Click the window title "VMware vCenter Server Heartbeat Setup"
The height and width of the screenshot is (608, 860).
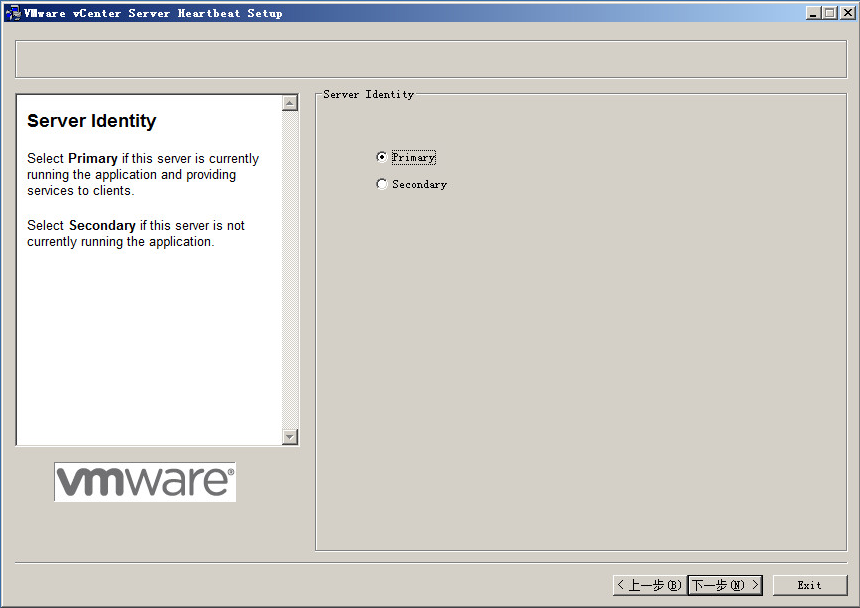point(153,13)
